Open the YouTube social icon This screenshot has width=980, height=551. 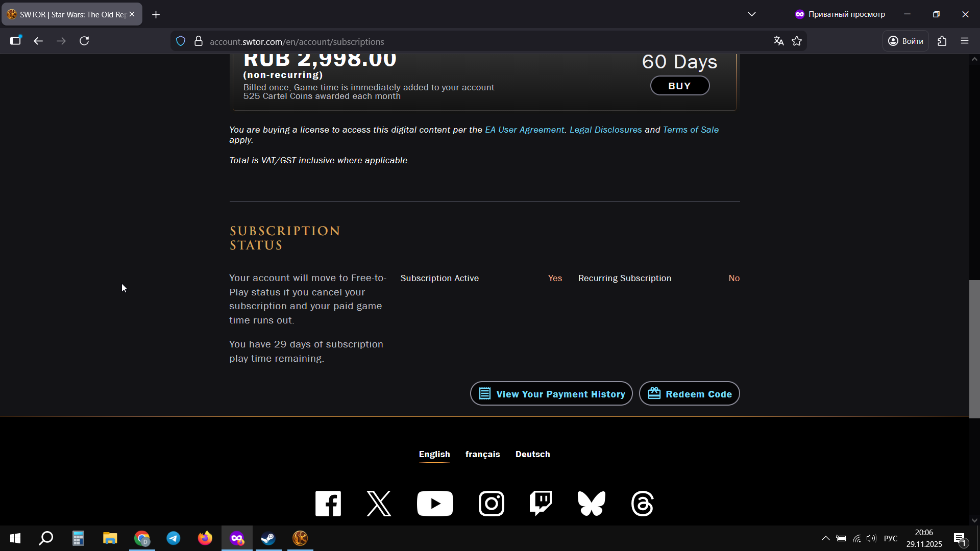click(x=435, y=504)
